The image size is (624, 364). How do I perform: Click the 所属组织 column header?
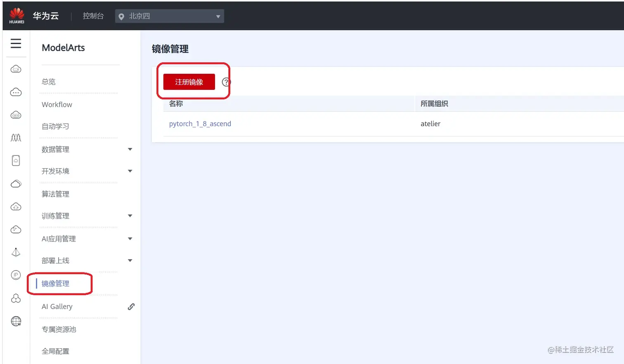(x=434, y=103)
